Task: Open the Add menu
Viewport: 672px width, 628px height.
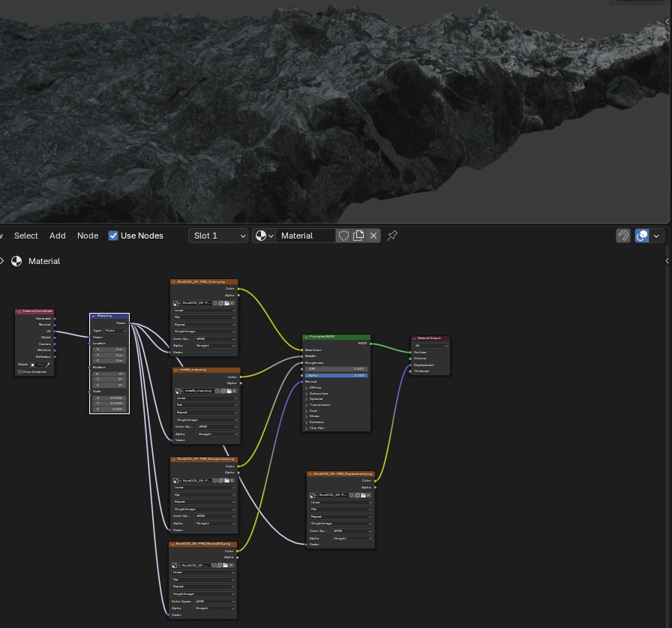Action: click(x=58, y=236)
